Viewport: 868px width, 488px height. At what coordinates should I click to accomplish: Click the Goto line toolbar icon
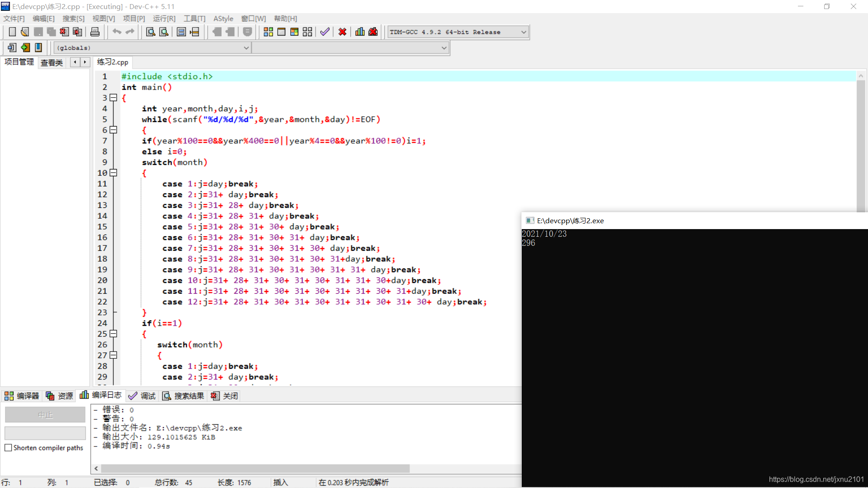click(194, 32)
